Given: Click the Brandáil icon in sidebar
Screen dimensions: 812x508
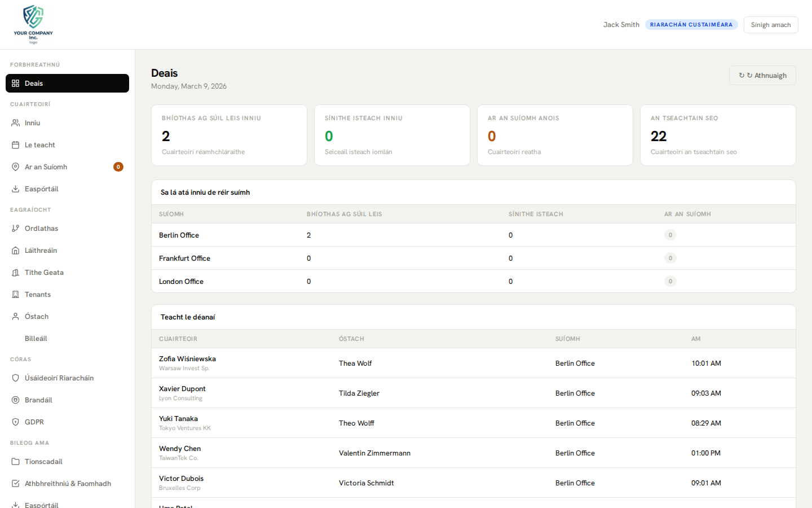Looking at the screenshot, I should (x=16, y=400).
